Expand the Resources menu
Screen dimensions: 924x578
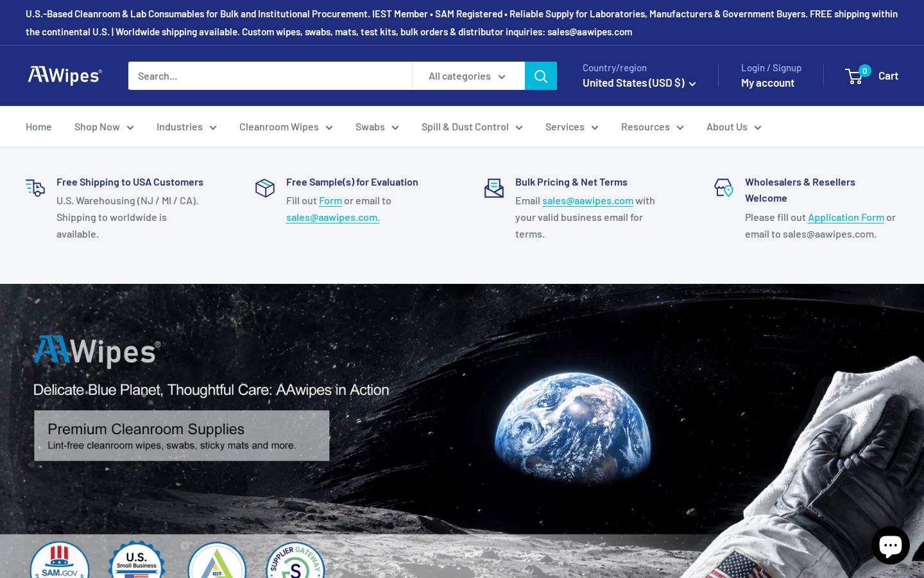tap(653, 127)
